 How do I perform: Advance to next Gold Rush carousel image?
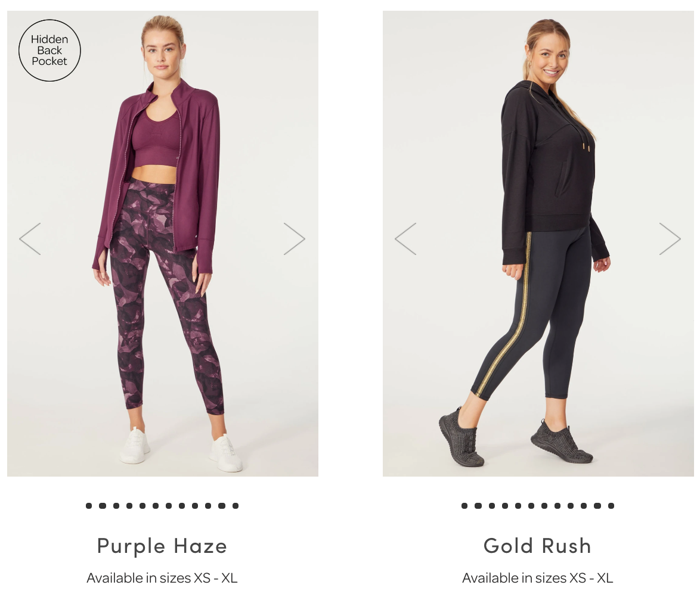pos(670,239)
